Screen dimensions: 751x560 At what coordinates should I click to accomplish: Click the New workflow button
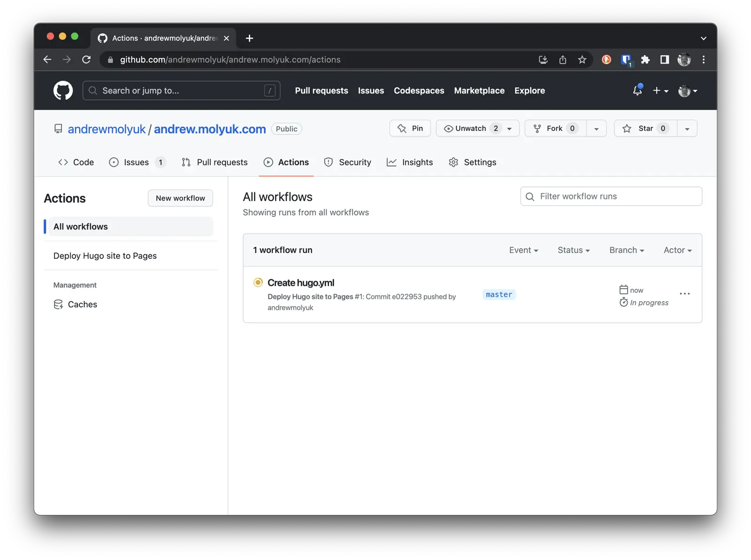point(180,198)
